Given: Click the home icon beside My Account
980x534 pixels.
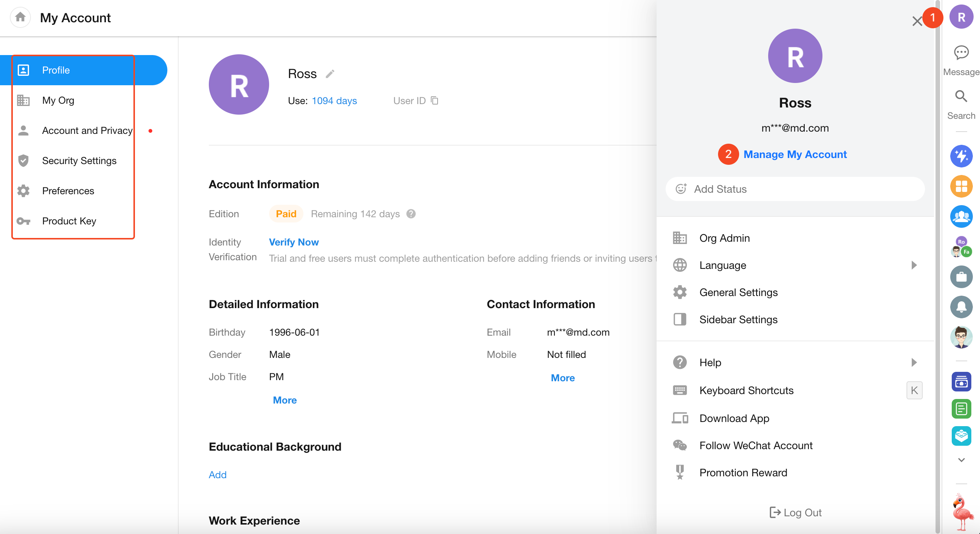Looking at the screenshot, I should pyautogui.click(x=20, y=17).
